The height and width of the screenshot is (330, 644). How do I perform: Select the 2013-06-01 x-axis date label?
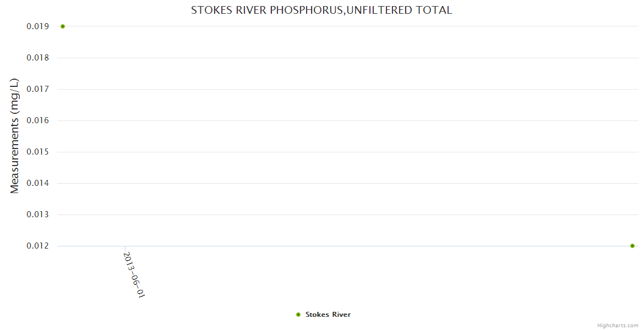point(134,275)
